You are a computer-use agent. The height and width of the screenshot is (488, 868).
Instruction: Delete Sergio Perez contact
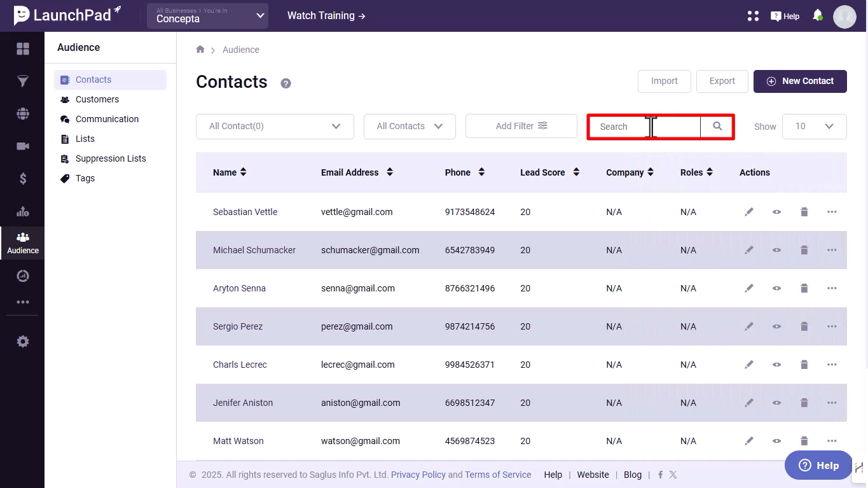tap(804, 326)
